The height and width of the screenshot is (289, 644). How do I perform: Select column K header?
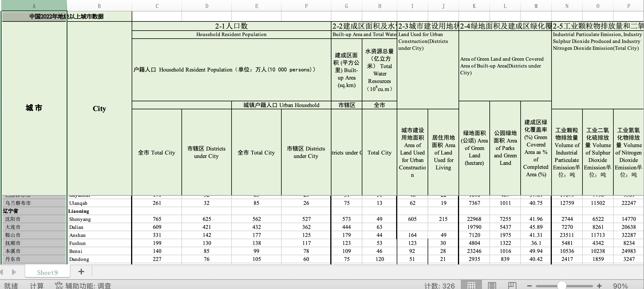(474, 6)
